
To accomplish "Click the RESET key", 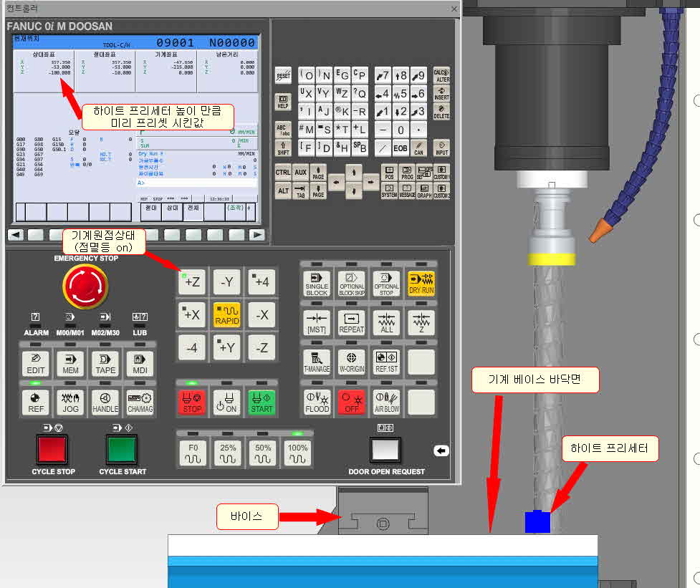I will [x=283, y=75].
